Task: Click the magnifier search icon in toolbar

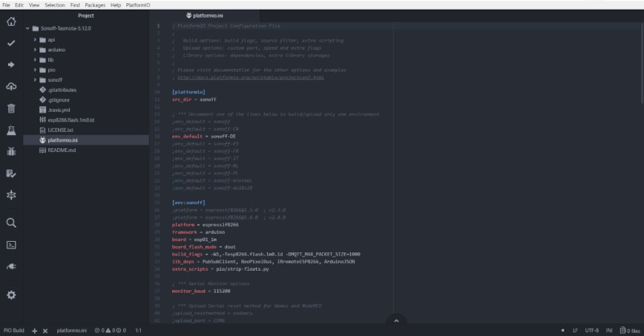Action: pyautogui.click(x=11, y=223)
